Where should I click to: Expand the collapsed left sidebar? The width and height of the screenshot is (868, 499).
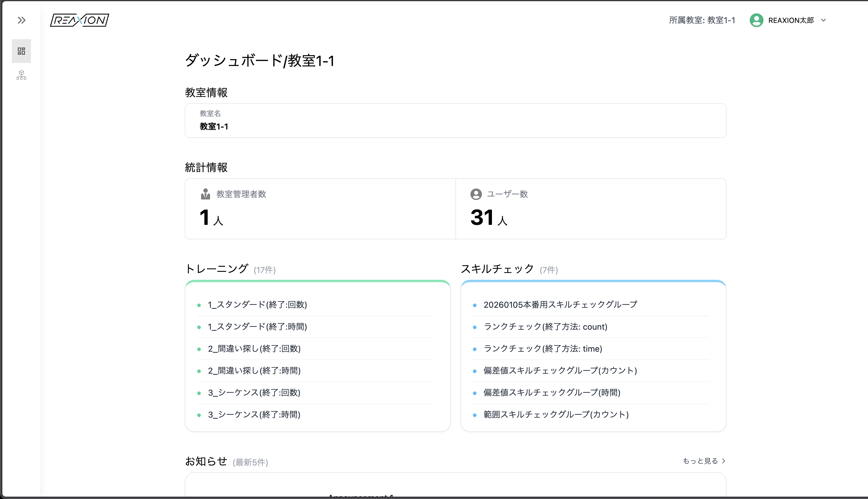click(x=21, y=20)
